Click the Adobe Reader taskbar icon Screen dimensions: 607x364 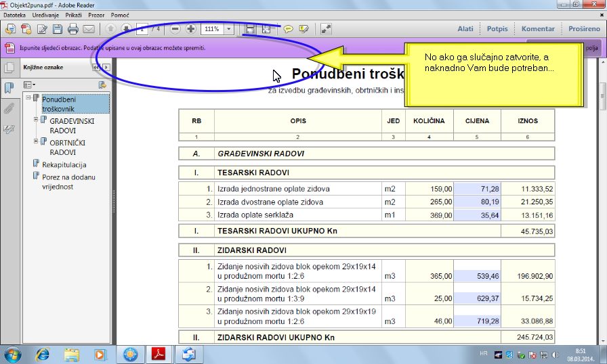tap(159, 355)
